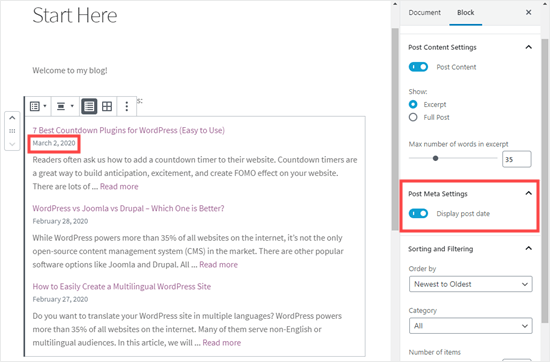
Task: Open the WordPress vs Joomla vs Drupal post link
Action: (x=128, y=208)
